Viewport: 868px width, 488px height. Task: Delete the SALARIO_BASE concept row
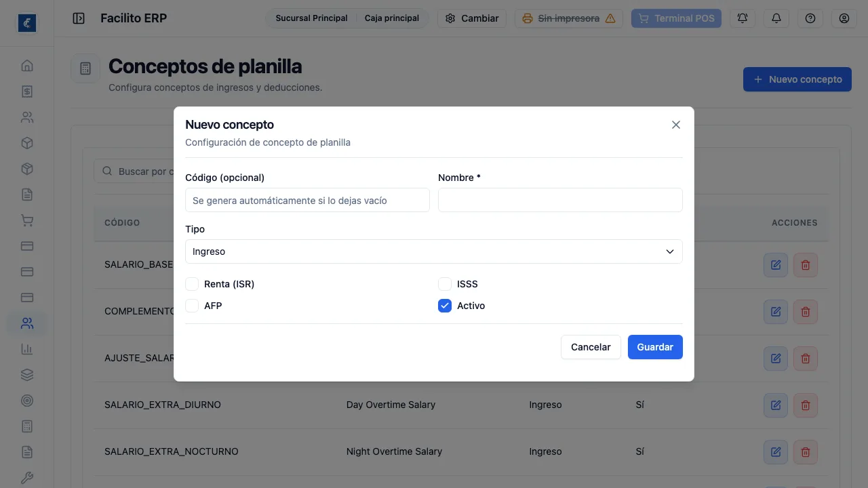tap(806, 265)
